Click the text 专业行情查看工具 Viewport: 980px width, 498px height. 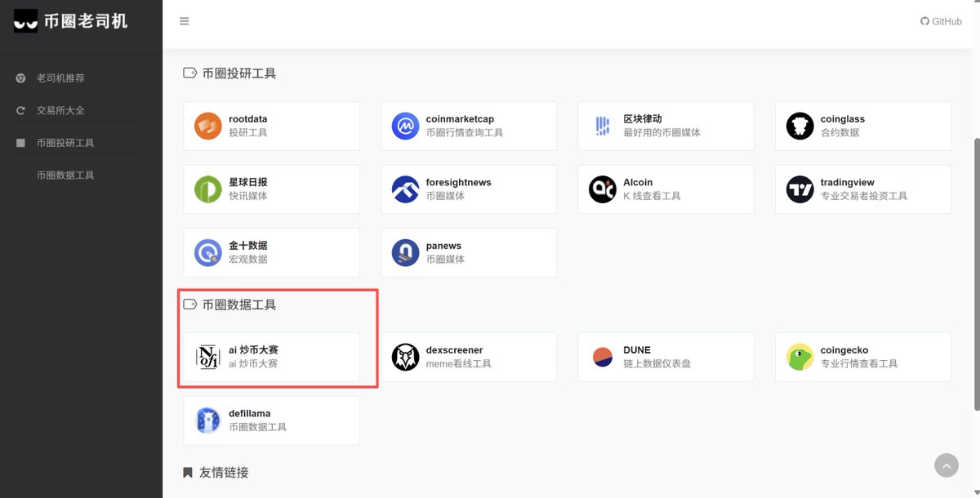859,363
